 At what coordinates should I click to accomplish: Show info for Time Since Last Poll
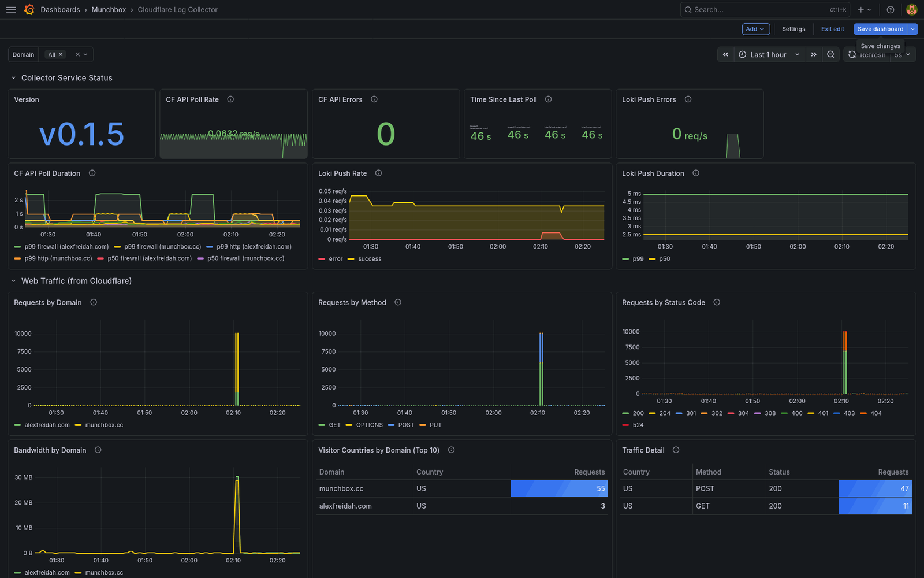point(549,99)
